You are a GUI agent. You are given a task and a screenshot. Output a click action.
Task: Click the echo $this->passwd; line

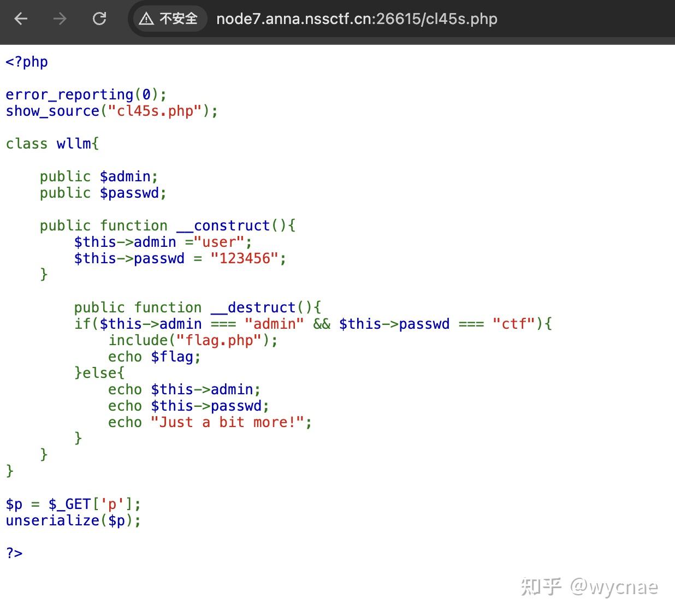point(189,406)
